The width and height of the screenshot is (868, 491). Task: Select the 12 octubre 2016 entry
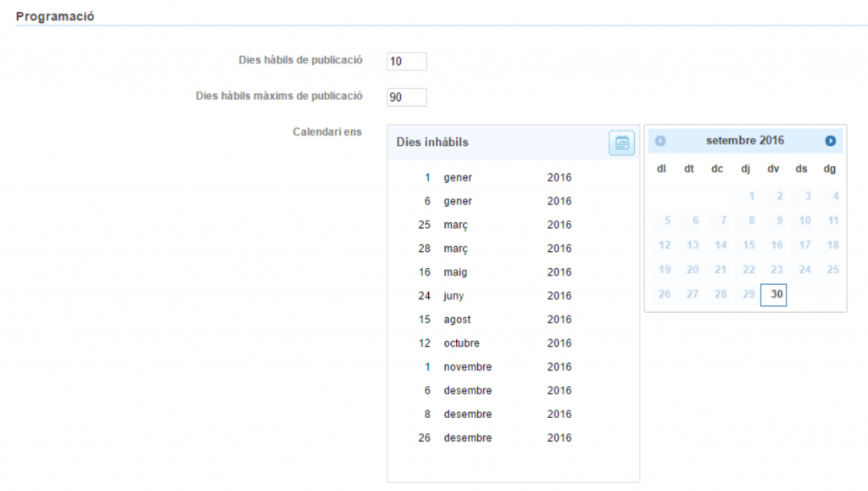pyautogui.click(x=496, y=344)
